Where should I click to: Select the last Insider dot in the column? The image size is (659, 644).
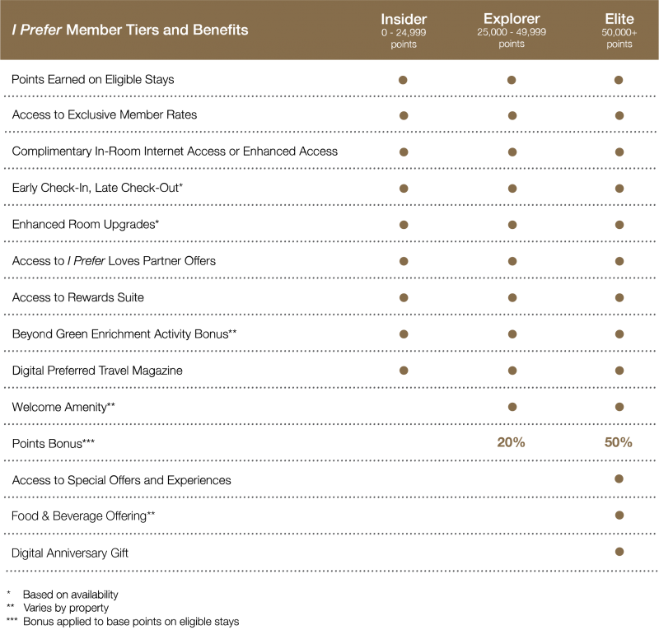click(404, 370)
